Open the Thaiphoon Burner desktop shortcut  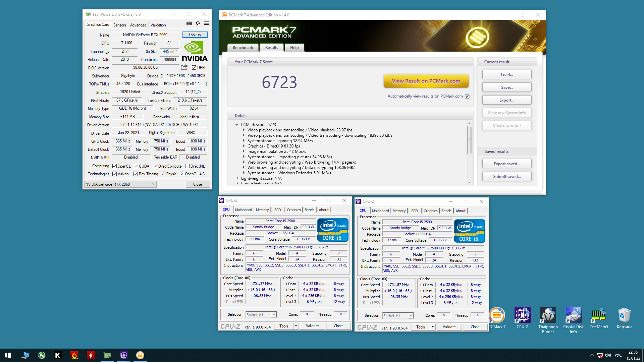(x=548, y=320)
